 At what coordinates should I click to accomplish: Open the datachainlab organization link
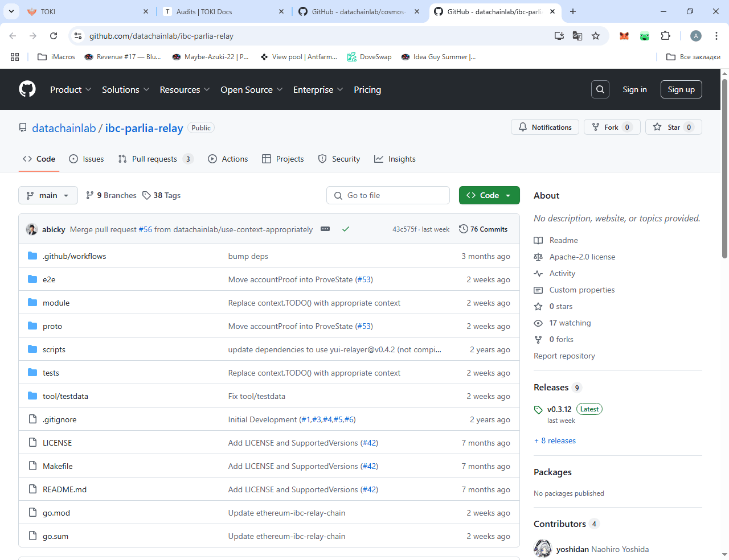coord(64,128)
